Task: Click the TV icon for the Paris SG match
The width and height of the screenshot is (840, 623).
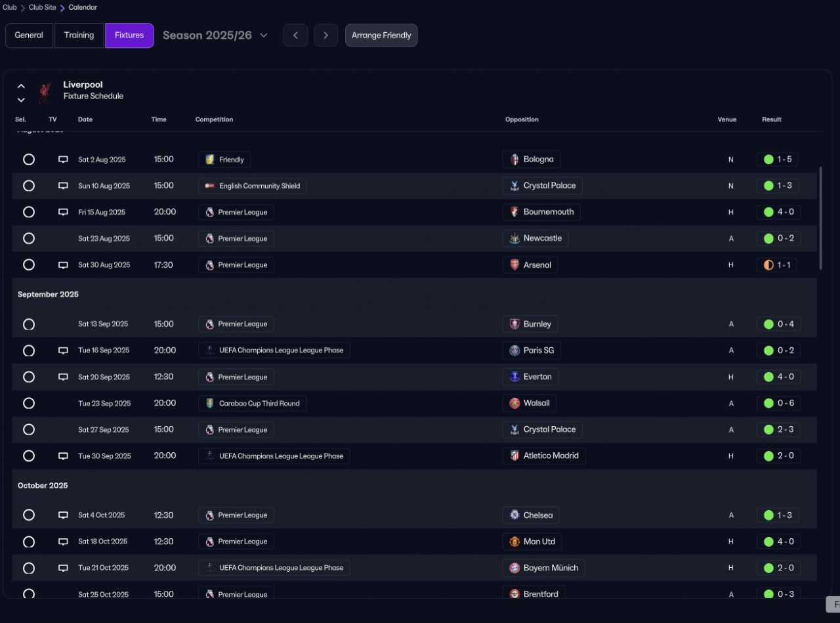Action: [x=63, y=351]
